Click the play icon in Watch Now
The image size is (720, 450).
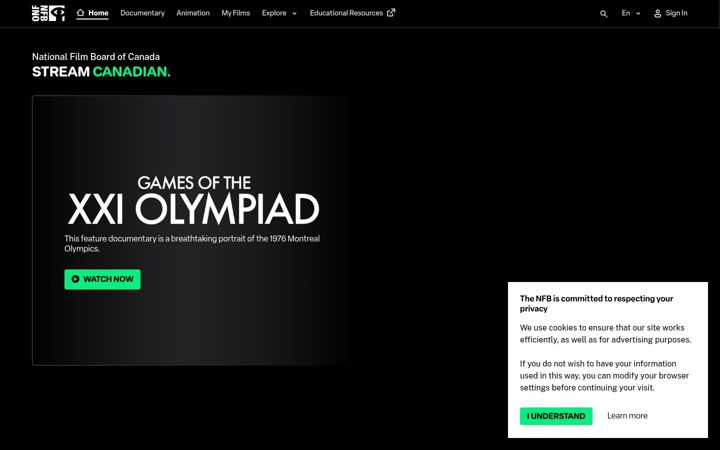(75, 279)
